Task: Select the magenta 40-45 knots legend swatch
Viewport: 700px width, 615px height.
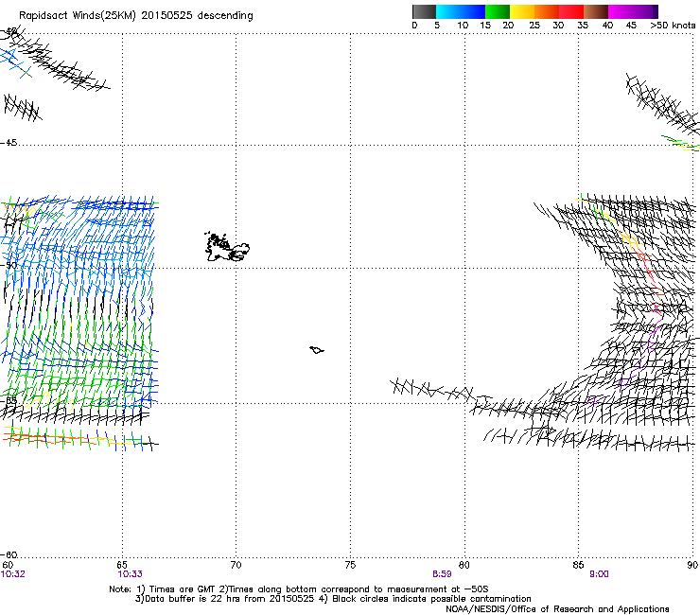Action: 621,11
